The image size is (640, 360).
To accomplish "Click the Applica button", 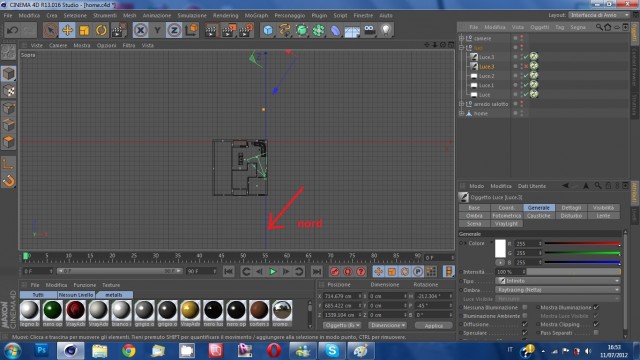I will click(433, 325).
